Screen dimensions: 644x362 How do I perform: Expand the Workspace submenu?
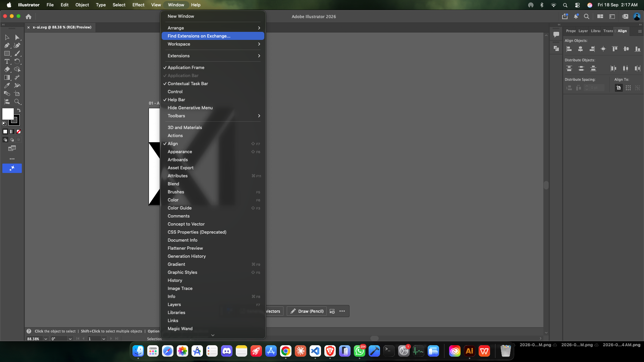point(213,44)
